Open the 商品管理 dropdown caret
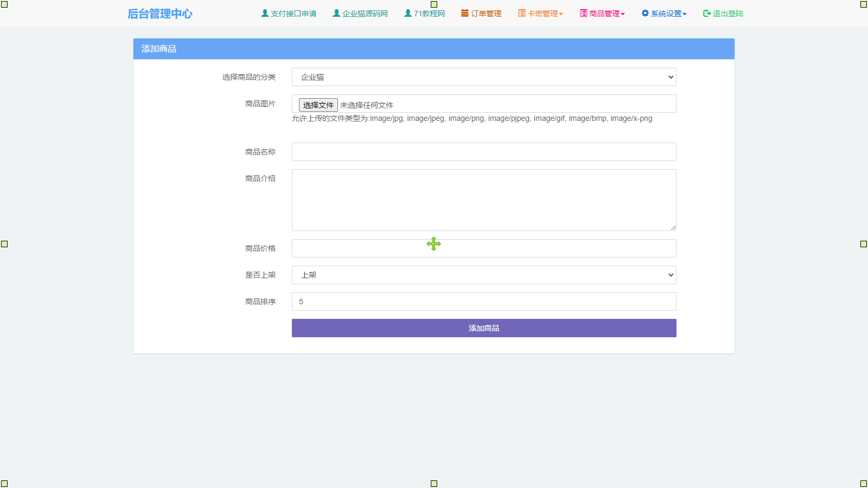The height and width of the screenshot is (488, 868). pyautogui.click(x=623, y=14)
